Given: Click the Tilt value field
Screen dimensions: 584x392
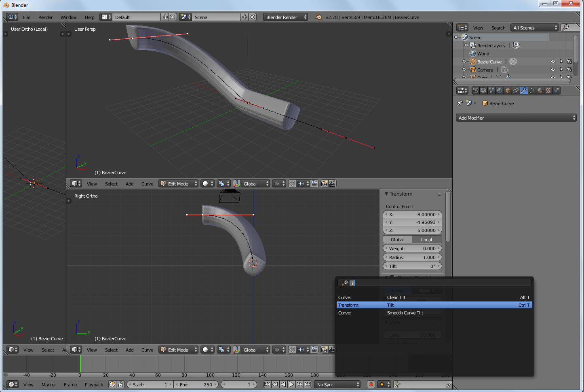Looking at the screenshot, I should coord(412,266).
